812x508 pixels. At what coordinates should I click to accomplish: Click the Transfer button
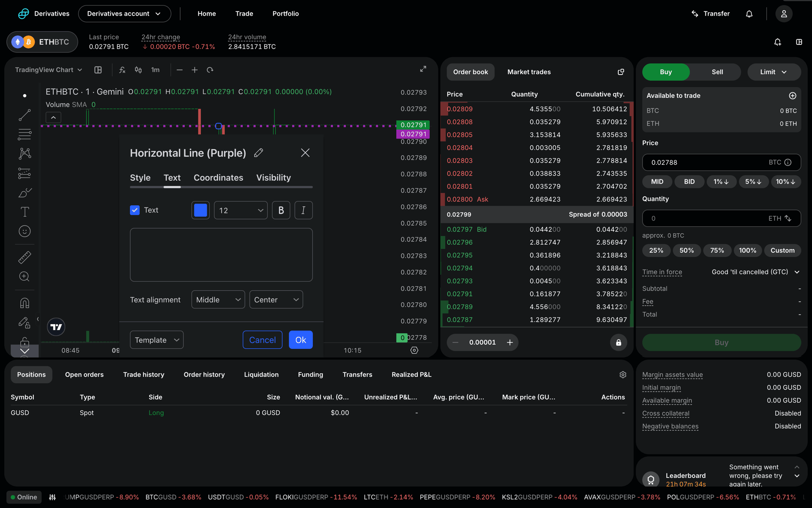[x=710, y=14]
